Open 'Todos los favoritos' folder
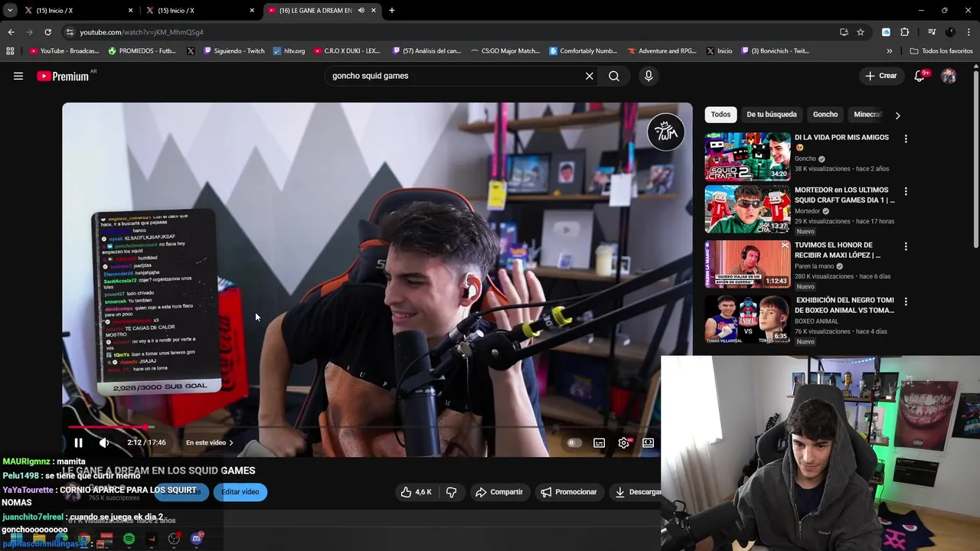 [x=941, y=51]
